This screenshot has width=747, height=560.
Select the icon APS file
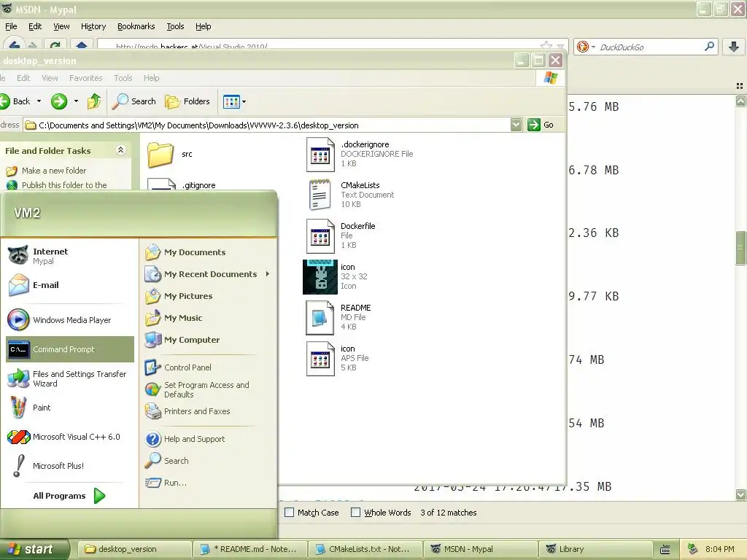pos(337,358)
